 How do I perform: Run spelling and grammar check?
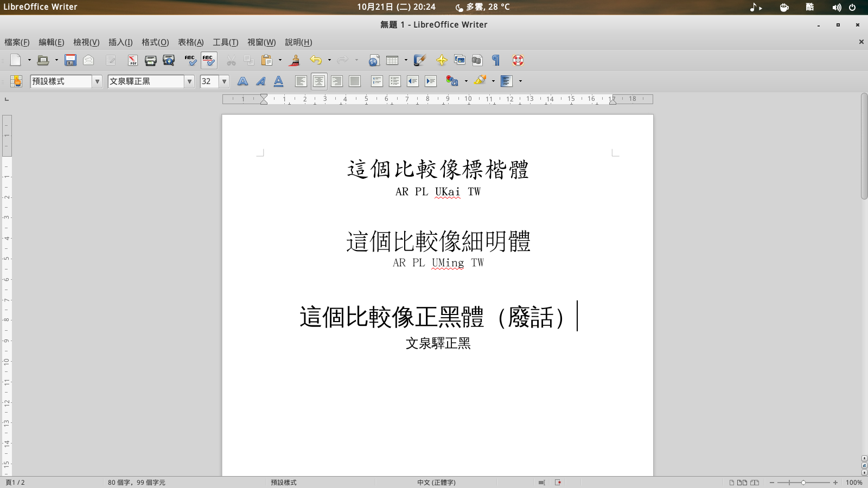pos(190,60)
